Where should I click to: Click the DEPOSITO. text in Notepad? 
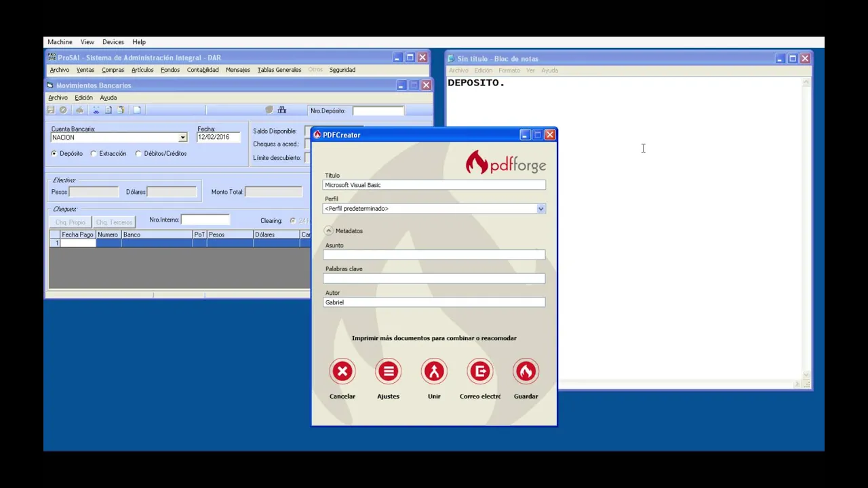pos(476,83)
